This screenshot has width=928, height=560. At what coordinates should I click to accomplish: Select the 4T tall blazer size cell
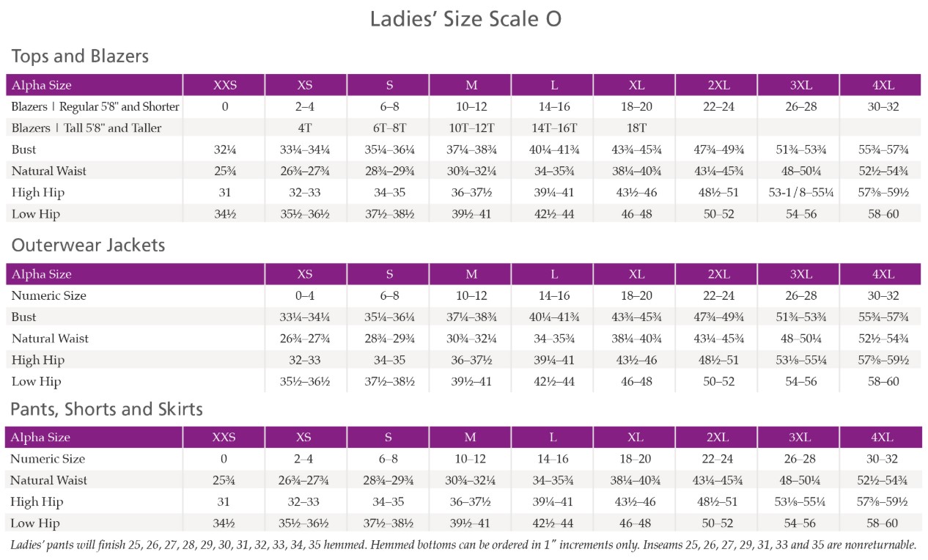point(305,128)
